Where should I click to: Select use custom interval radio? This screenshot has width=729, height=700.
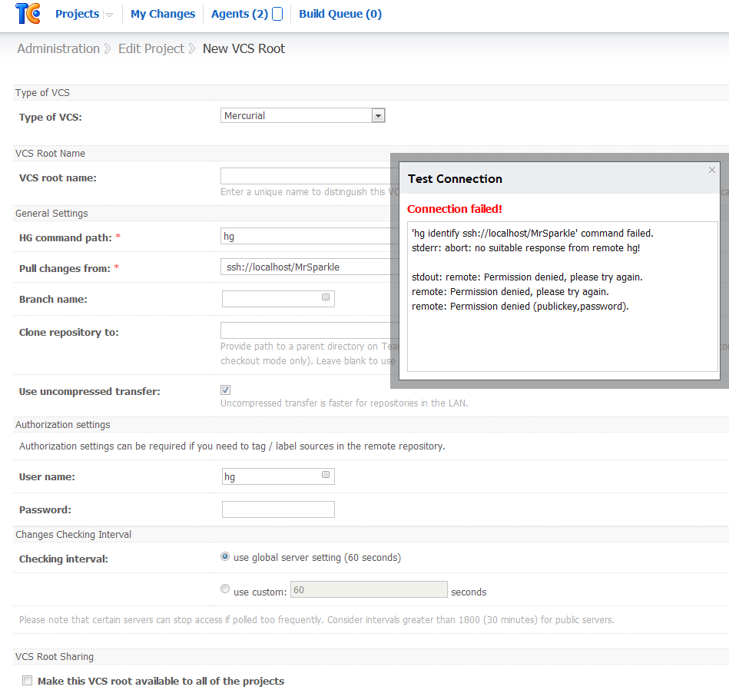point(225,589)
